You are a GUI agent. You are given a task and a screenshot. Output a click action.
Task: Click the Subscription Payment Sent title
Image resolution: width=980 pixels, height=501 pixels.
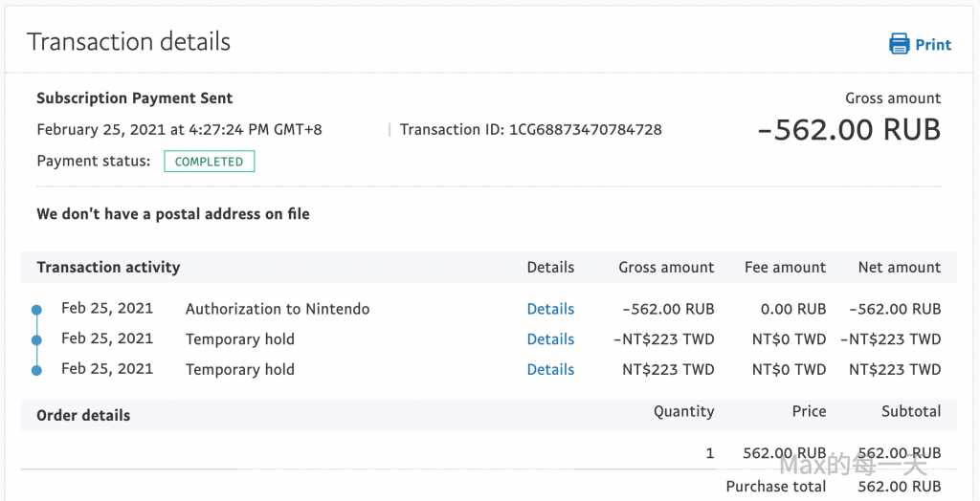pos(134,98)
